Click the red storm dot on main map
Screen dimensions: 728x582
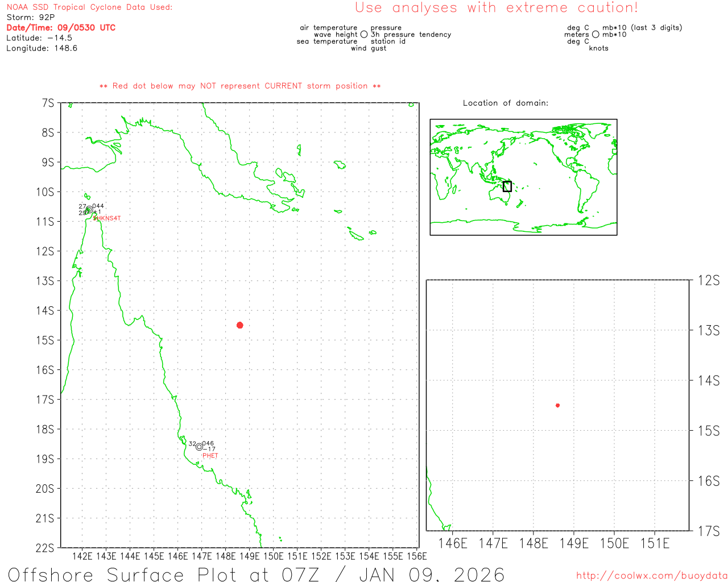click(x=239, y=325)
